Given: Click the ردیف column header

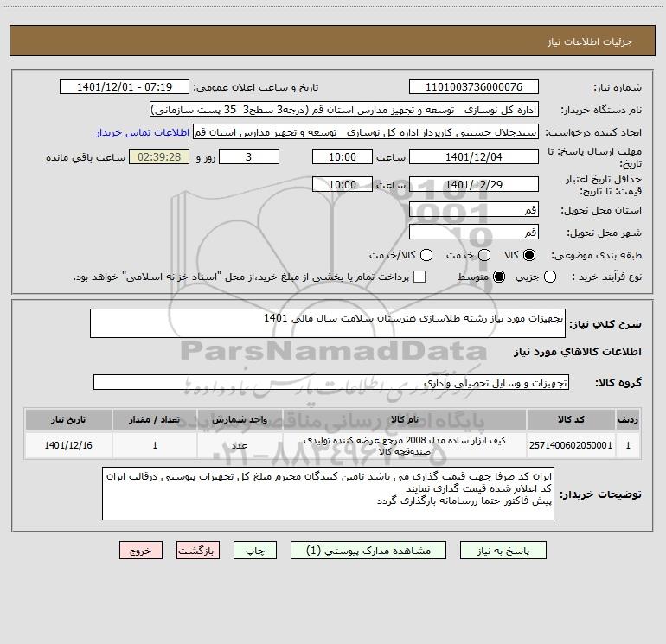Looking at the screenshot, I should point(628,419).
